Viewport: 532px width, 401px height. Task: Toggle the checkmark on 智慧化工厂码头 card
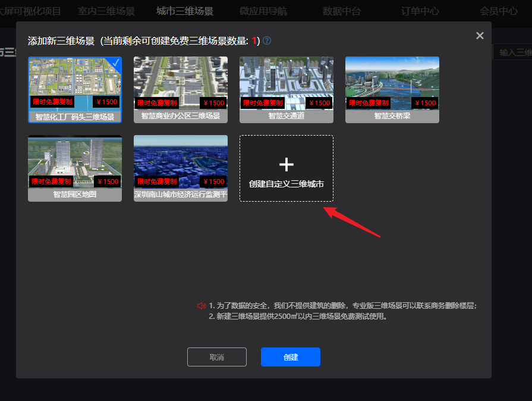(116, 62)
